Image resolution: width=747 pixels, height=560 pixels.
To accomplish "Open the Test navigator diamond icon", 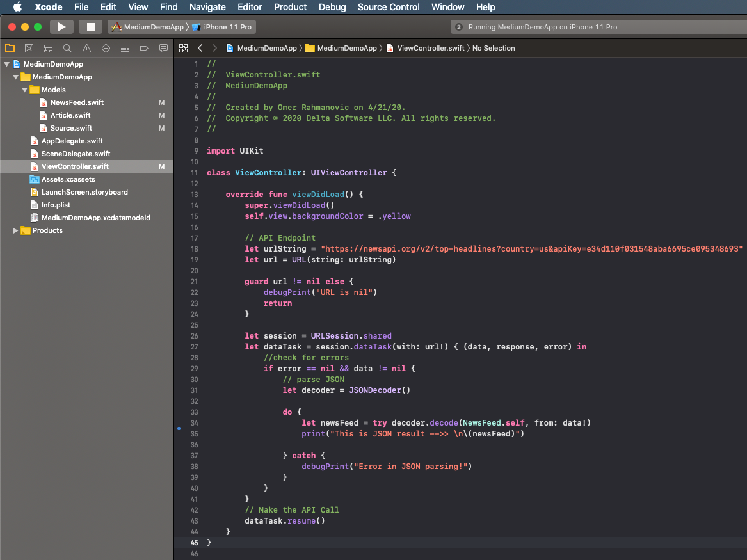I will pos(105,48).
